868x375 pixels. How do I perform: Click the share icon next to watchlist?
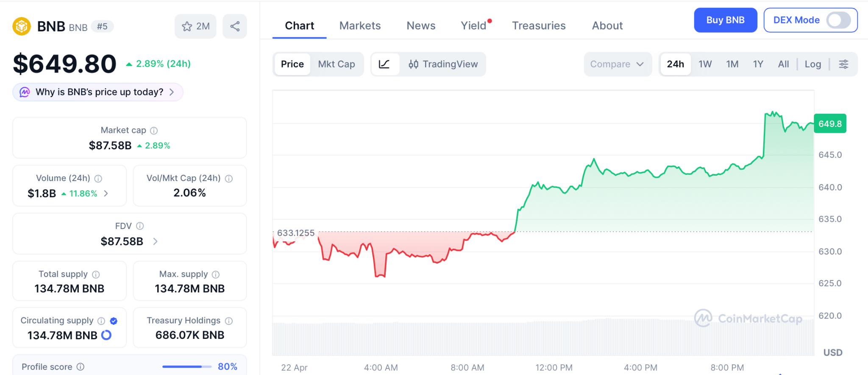[x=235, y=26]
